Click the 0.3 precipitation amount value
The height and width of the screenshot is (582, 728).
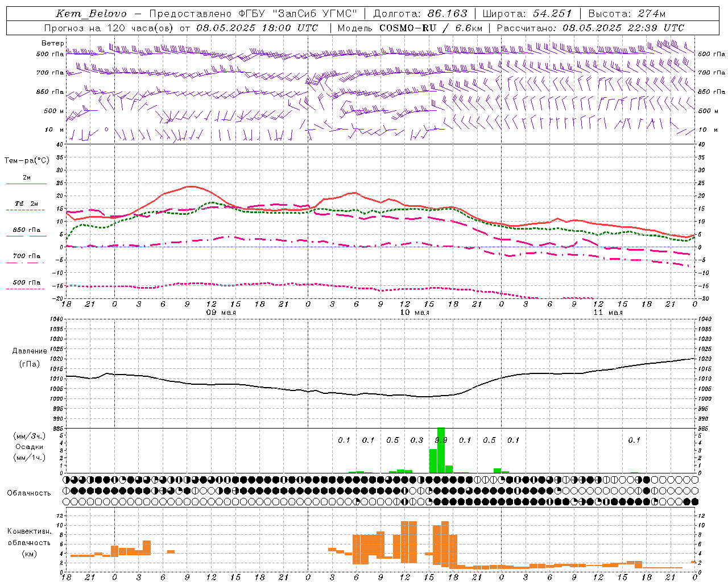[x=417, y=440]
